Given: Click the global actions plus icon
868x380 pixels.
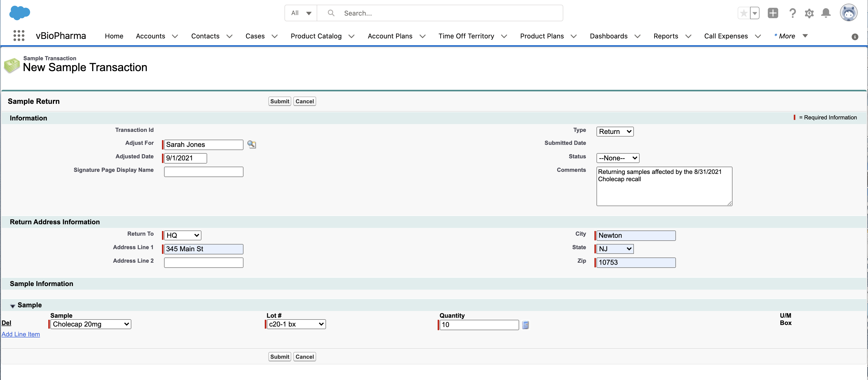Looking at the screenshot, I should click(x=773, y=13).
